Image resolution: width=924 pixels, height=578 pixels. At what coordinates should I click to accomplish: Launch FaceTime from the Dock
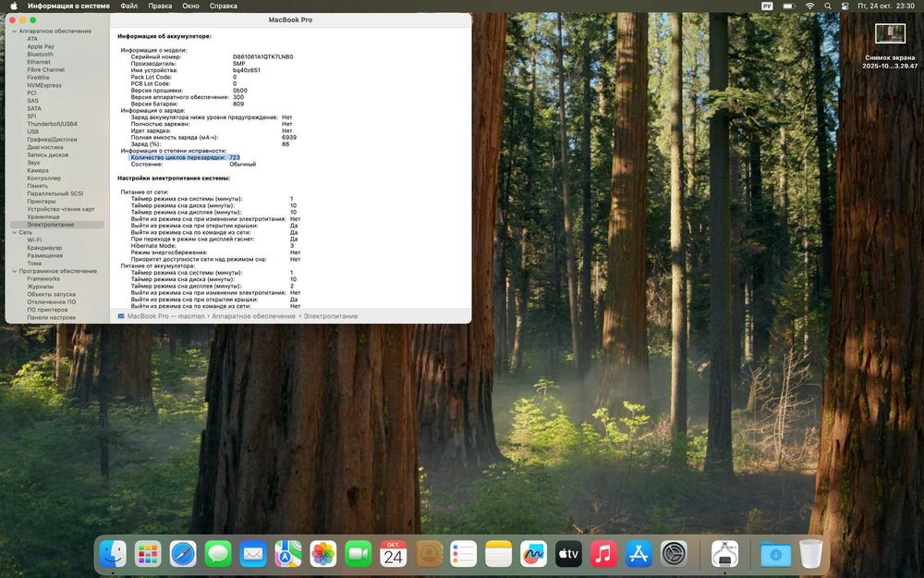pos(359,554)
